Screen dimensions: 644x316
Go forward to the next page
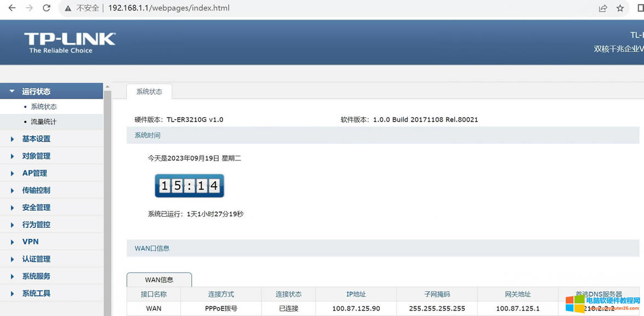pos(29,8)
